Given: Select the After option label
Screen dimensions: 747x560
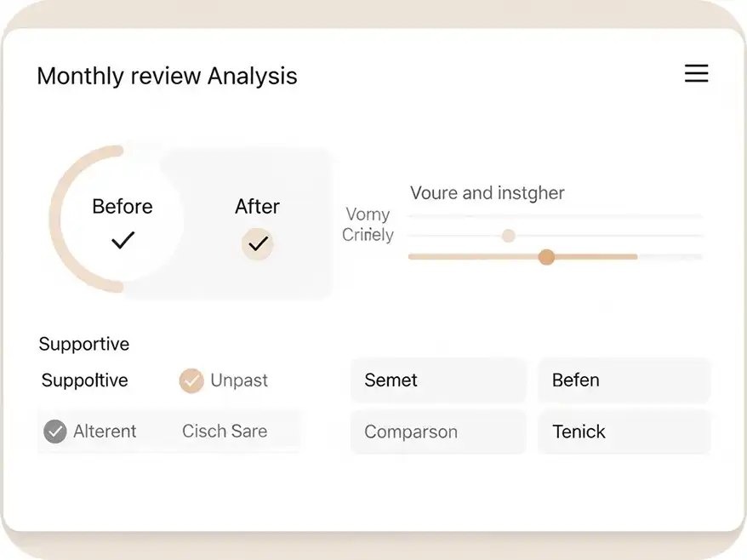Looking at the screenshot, I should [x=257, y=207].
